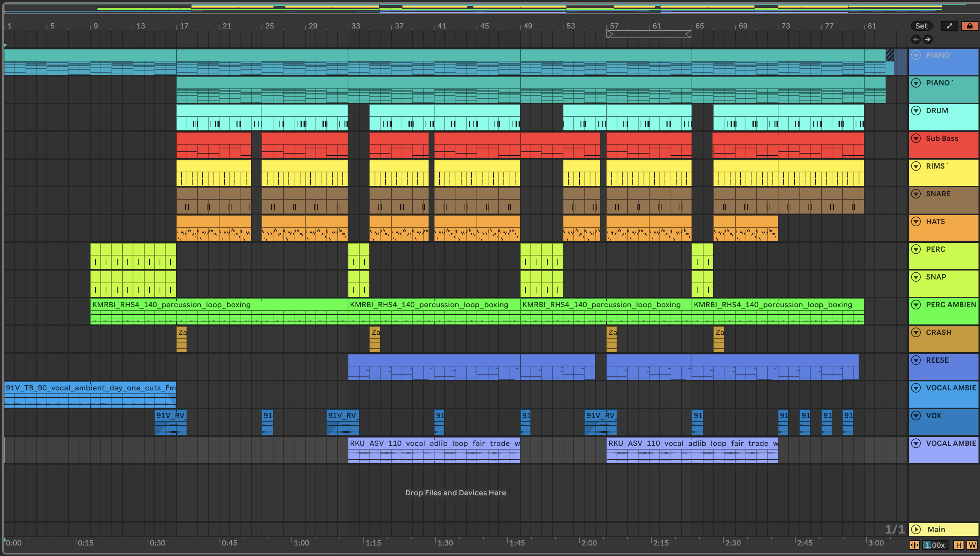Screen dimensions: 980x556
Task: Fold the Sub Bass track
Action: click(x=916, y=139)
